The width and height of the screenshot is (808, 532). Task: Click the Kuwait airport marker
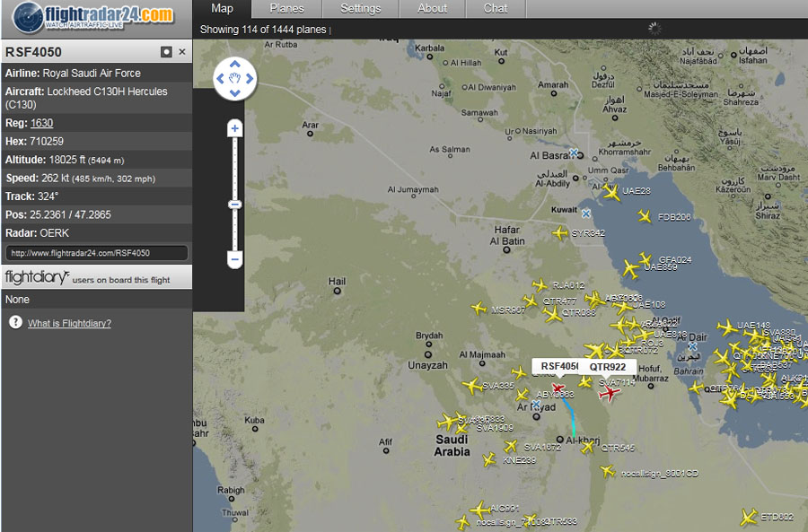click(586, 214)
